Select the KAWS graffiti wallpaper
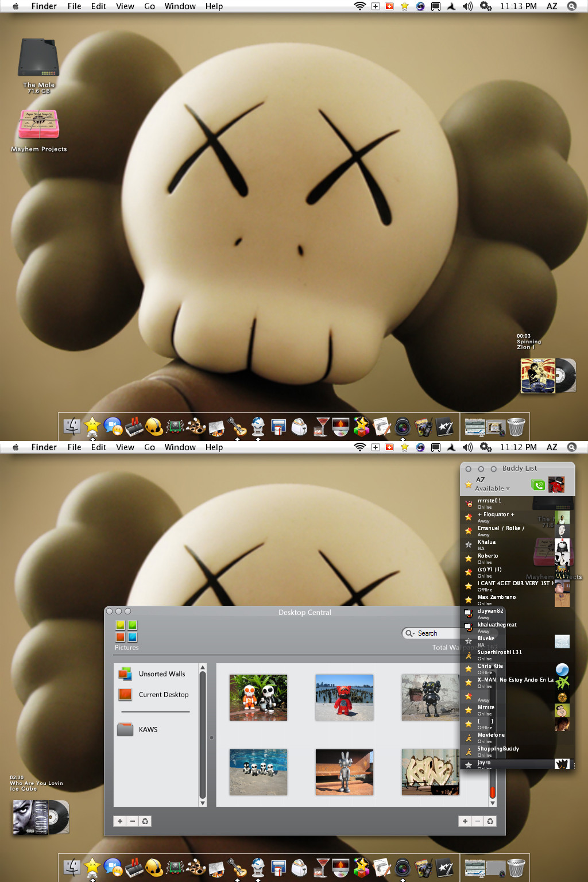 430,772
